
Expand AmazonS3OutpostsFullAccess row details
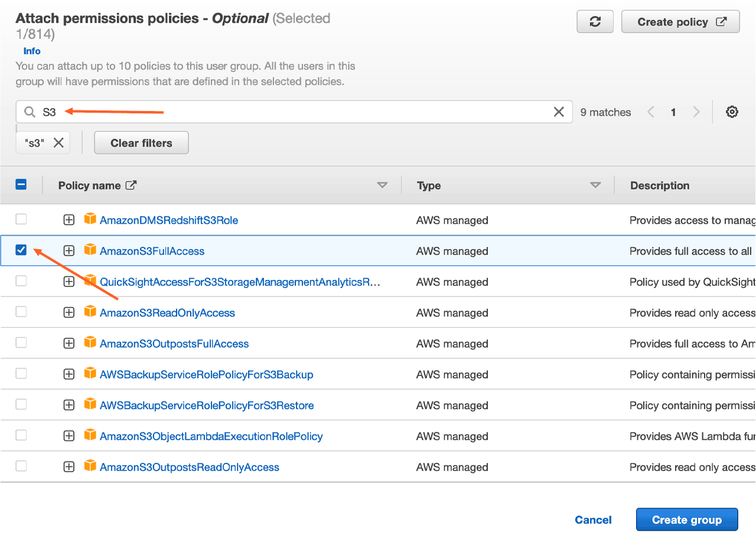pyautogui.click(x=69, y=344)
